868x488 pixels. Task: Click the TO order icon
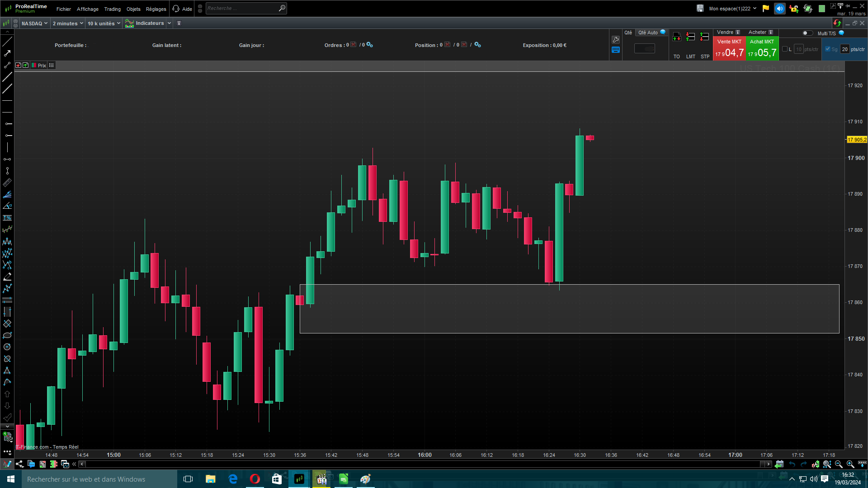coord(676,37)
